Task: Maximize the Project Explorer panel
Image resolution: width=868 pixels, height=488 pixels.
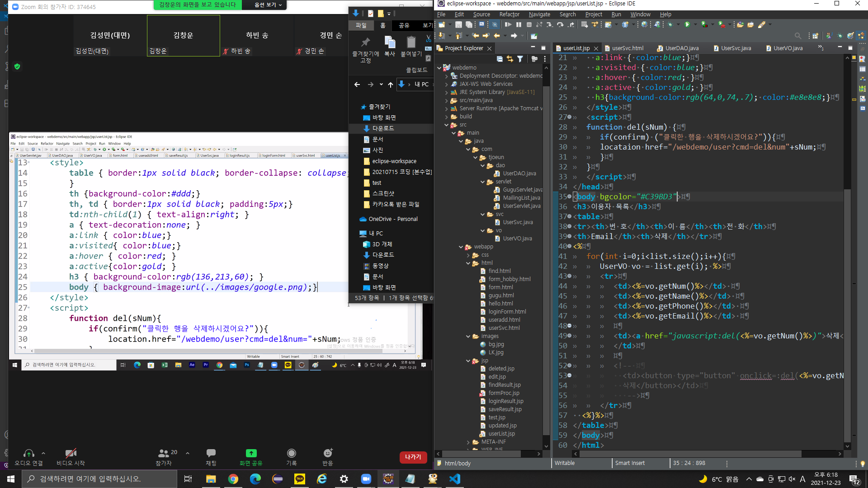Action: [543, 47]
